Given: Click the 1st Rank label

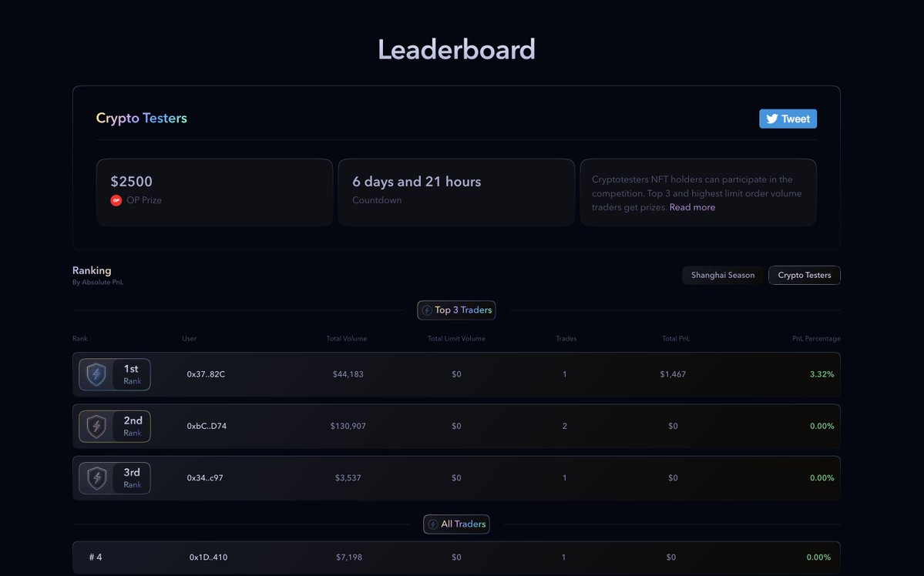Looking at the screenshot, I should (x=132, y=374).
